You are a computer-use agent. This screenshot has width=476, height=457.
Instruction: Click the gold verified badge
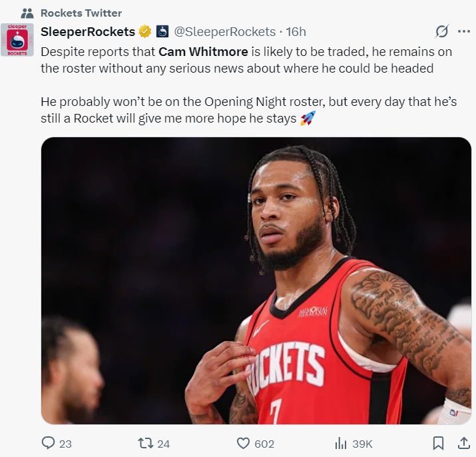[x=144, y=32]
